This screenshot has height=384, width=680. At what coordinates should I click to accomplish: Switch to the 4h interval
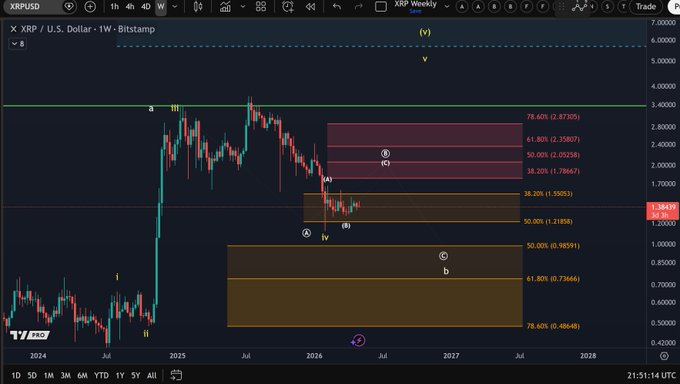[x=130, y=7]
